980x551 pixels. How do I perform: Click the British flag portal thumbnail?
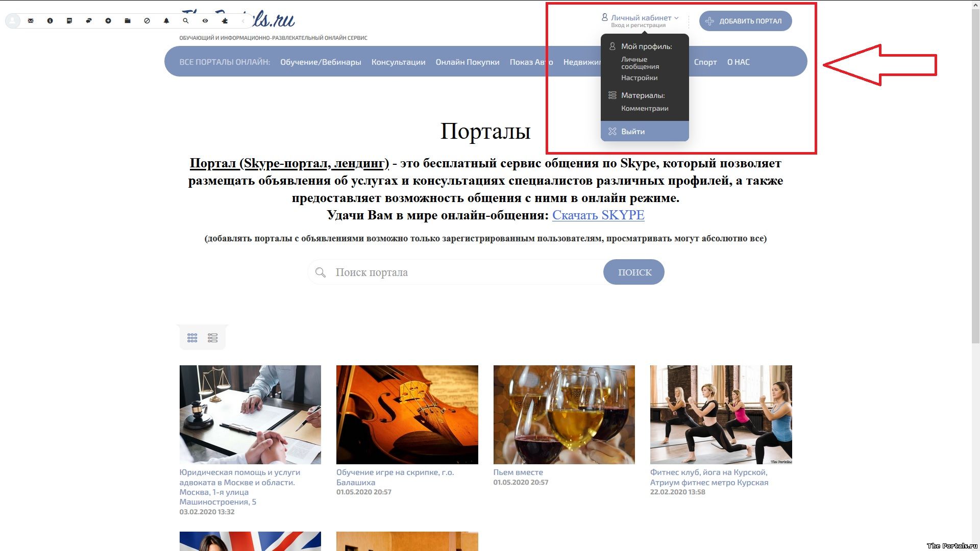point(250,541)
